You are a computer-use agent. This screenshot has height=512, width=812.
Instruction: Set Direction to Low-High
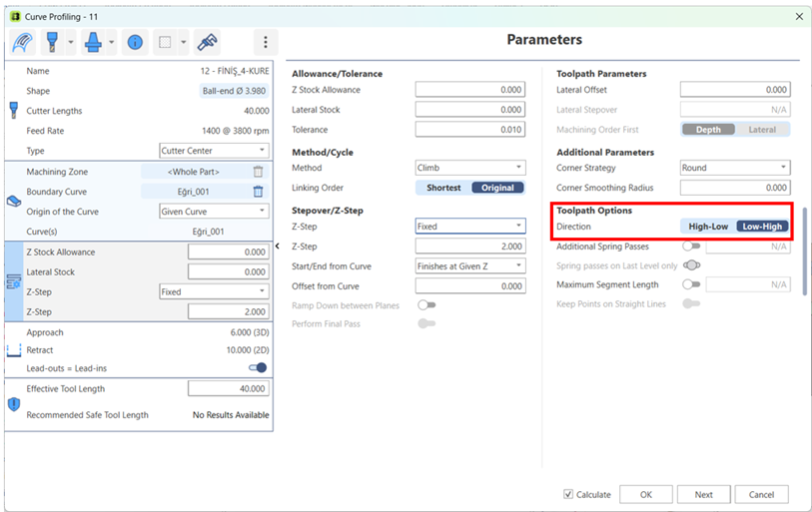762,227
